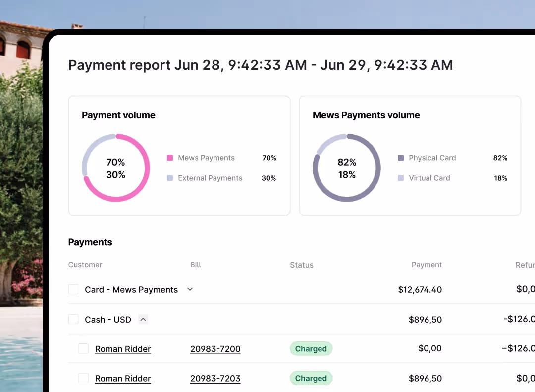Collapse the Cash - USD group
The height and width of the screenshot is (392, 535).
pos(143,319)
